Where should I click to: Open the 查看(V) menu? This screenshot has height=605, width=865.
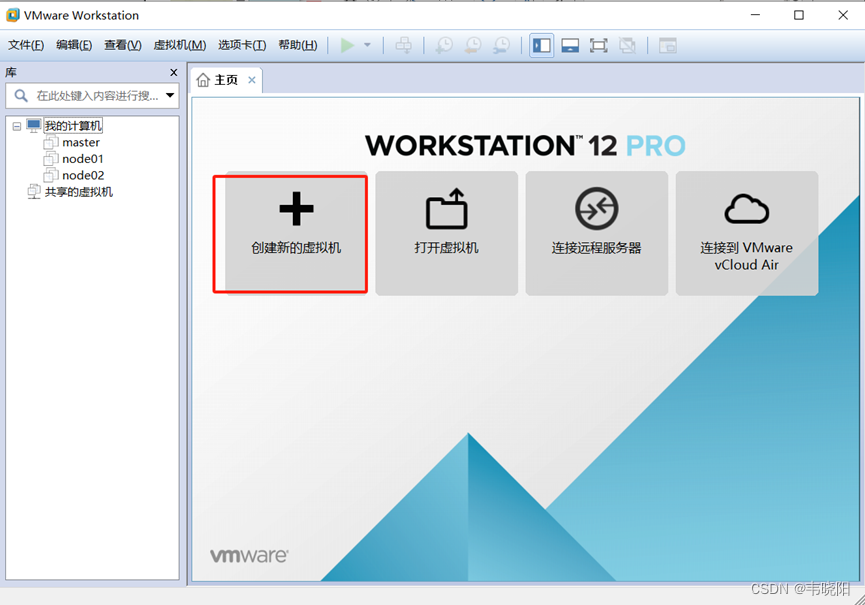[122, 45]
